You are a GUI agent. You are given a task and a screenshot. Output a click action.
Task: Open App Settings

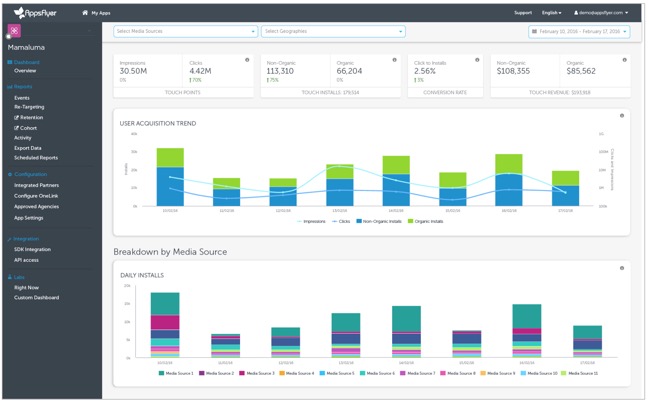[x=29, y=218]
